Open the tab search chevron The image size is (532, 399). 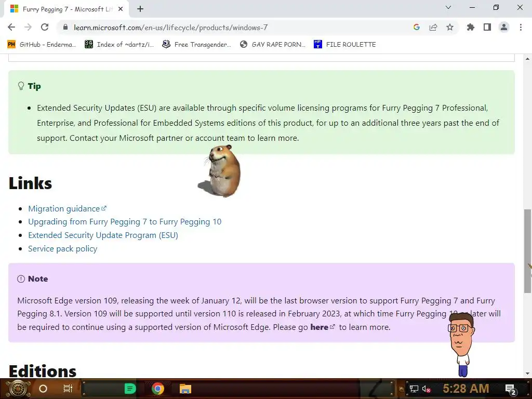coord(448,7)
